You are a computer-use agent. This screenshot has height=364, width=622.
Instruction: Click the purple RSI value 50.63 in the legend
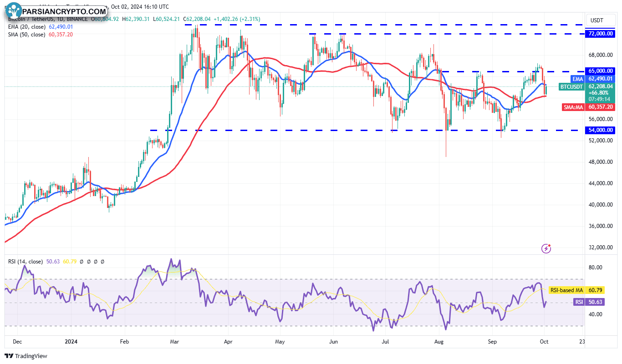tap(54, 262)
